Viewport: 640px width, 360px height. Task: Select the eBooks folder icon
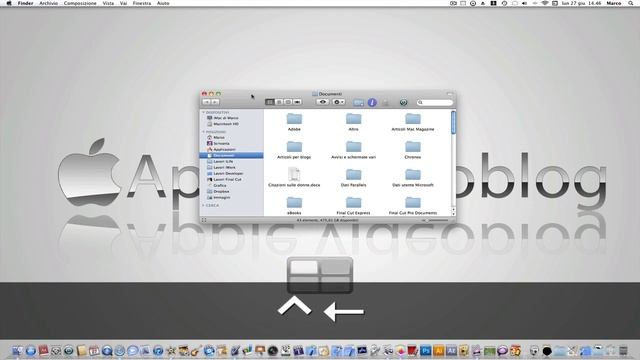[x=294, y=202]
